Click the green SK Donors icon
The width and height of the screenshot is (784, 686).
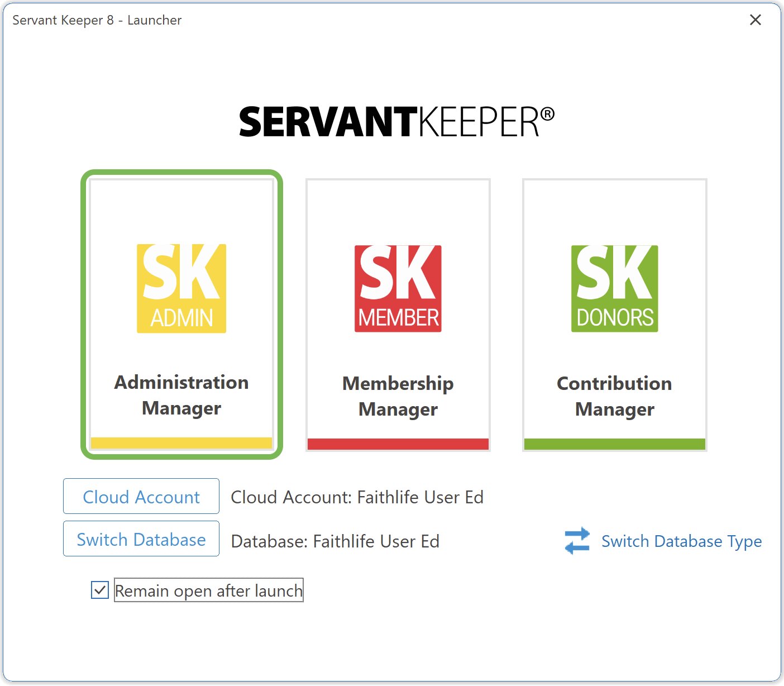click(x=614, y=288)
